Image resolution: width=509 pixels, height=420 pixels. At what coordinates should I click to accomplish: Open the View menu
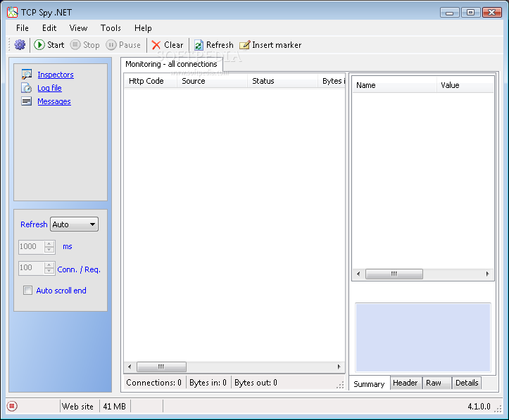pyautogui.click(x=78, y=28)
